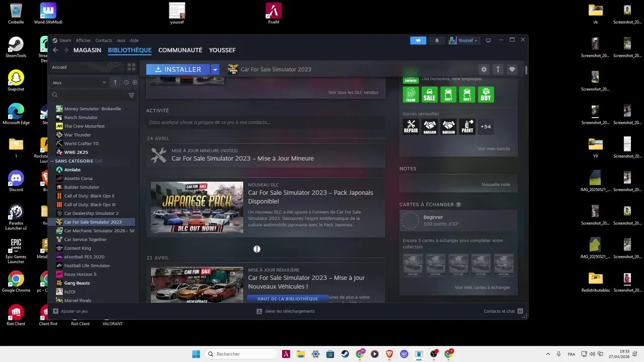644x362 pixels.
Task: Open the Afficher menu
Action: [84, 40]
